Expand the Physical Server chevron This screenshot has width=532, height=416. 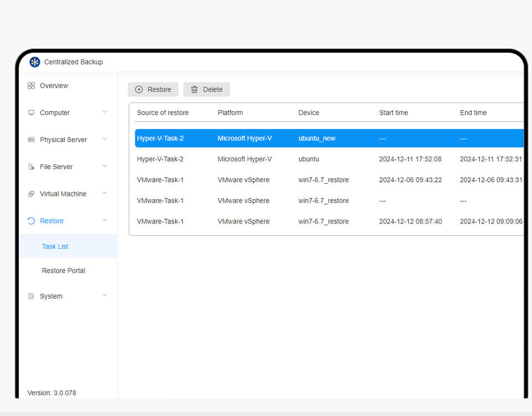click(x=105, y=139)
